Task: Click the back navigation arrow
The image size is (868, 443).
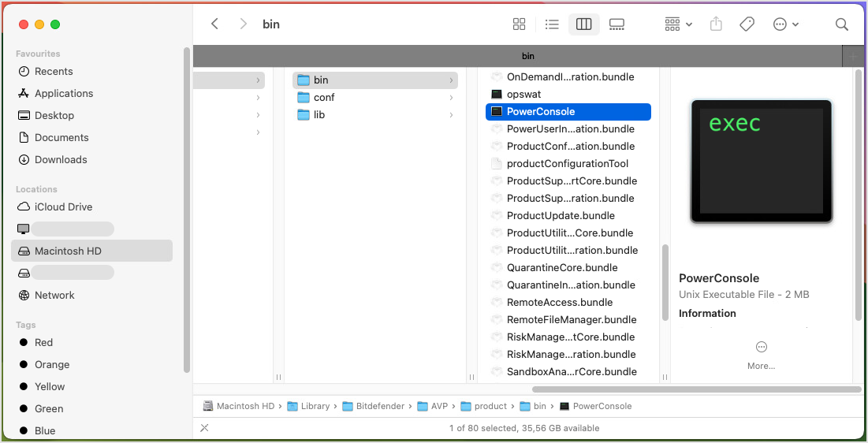Action: (214, 24)
